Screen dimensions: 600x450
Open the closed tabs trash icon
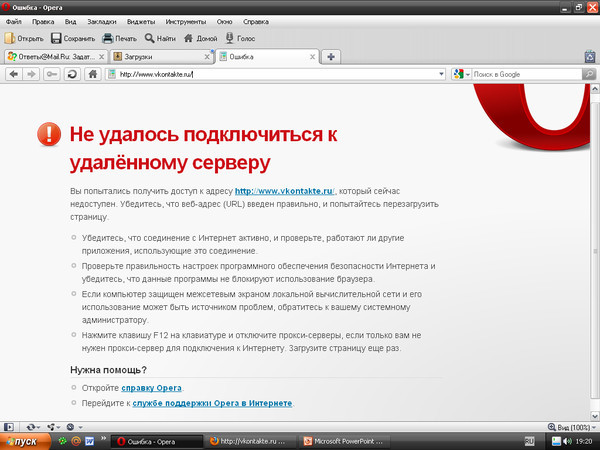(590, 57)
